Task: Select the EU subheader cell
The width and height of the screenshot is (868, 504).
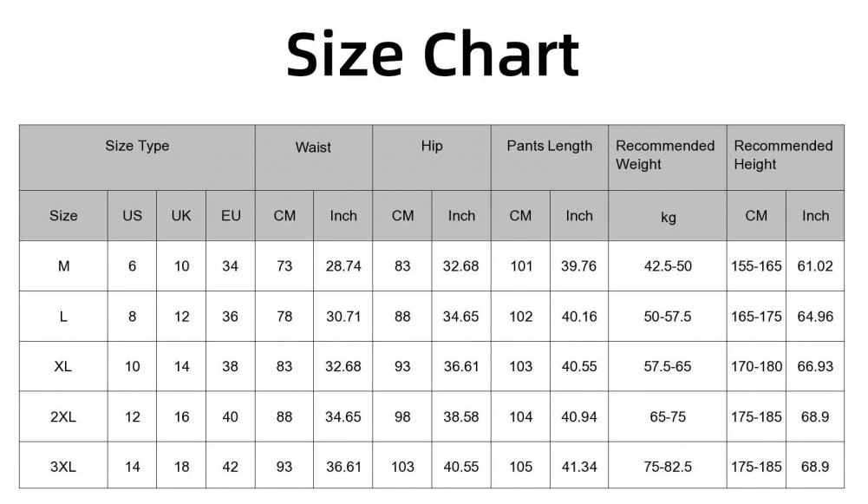Action: tap(231, 216)
